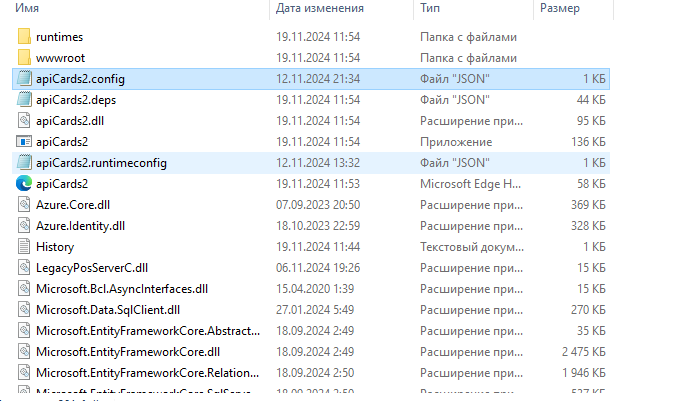Select the Microsoft.EntityFrameworkCore.Abstract... file name
The image size is (675, 401).
pos(148,331)
